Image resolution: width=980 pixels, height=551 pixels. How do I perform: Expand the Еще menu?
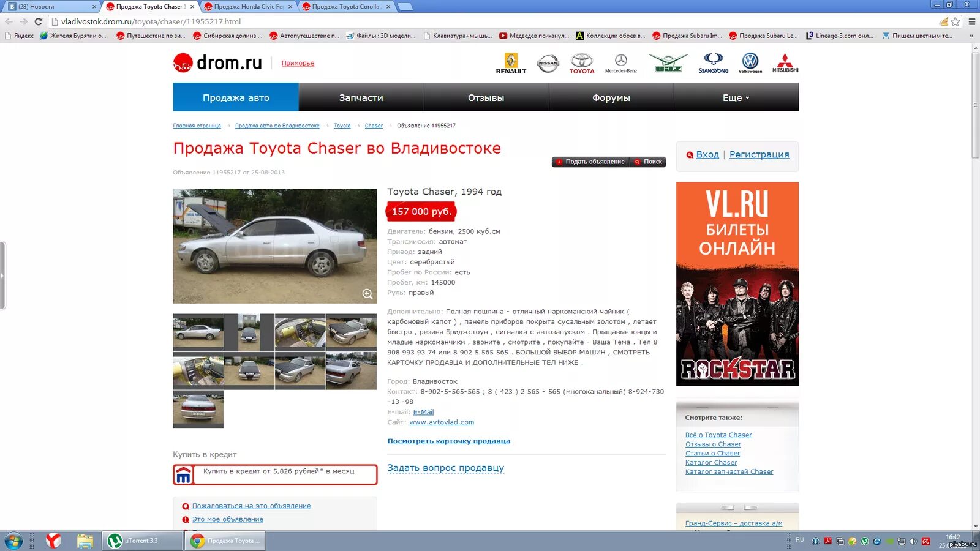click(x=736, y=97)
